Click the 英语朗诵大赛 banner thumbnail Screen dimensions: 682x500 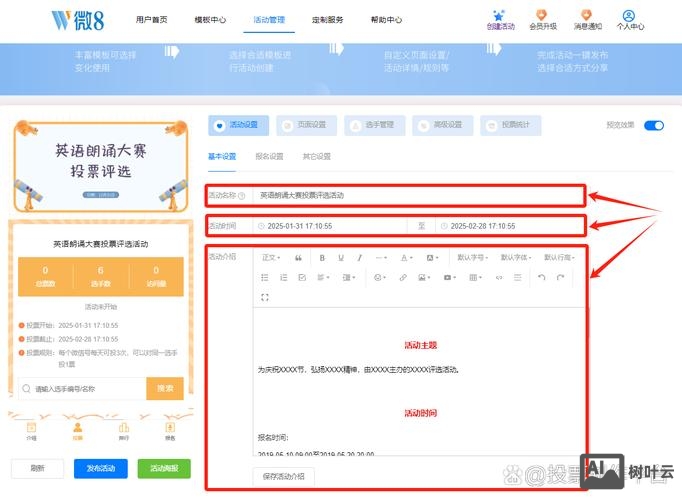tap(101, 167)
